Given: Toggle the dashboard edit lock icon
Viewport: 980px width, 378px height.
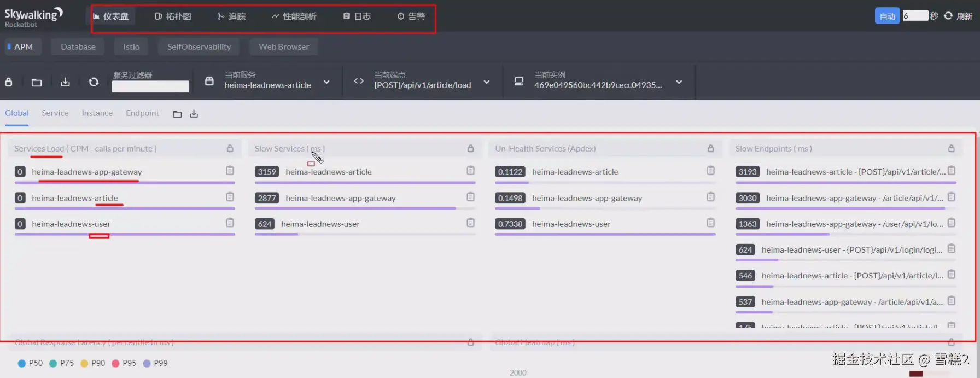Looking at the screenshot, I should click(9, 82).
